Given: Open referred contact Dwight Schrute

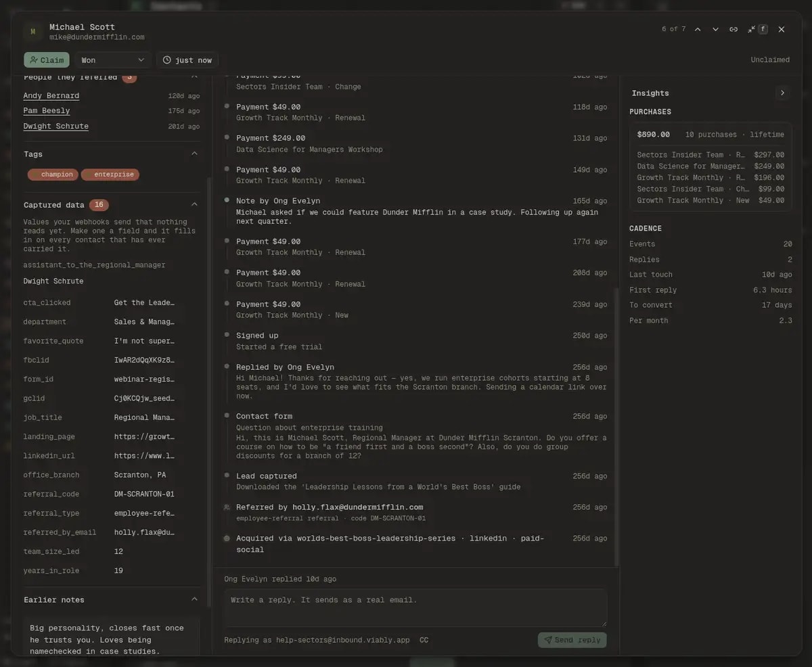Looking at the screenshot, I should 55,127.
